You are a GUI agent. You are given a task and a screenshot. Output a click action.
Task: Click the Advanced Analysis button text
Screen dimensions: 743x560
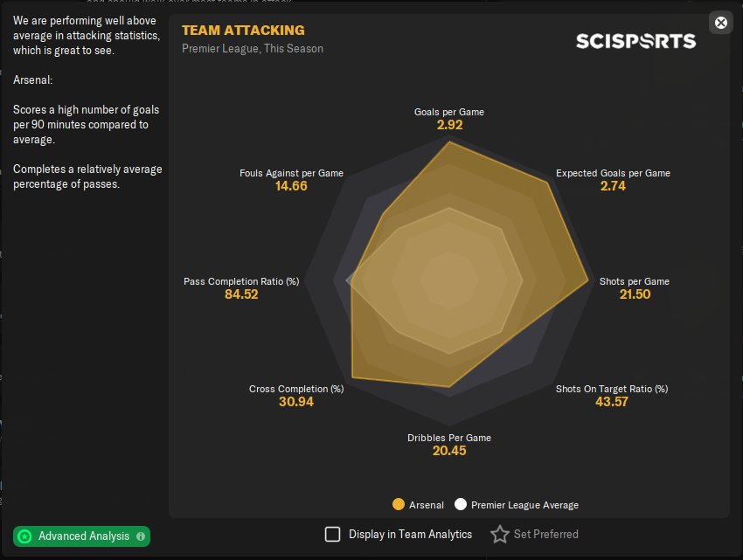click(x=84, y=536)
